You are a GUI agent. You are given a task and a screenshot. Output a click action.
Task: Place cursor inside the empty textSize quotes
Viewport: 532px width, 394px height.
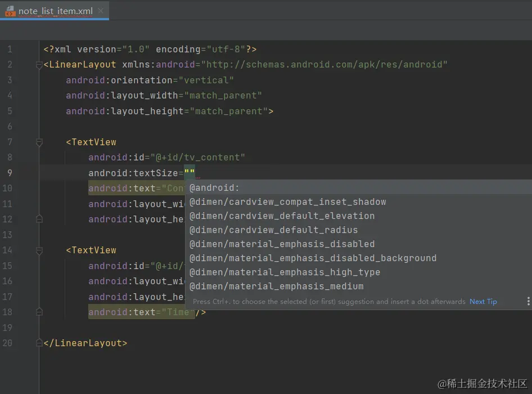pyautogui.click(x=190, y=173)
